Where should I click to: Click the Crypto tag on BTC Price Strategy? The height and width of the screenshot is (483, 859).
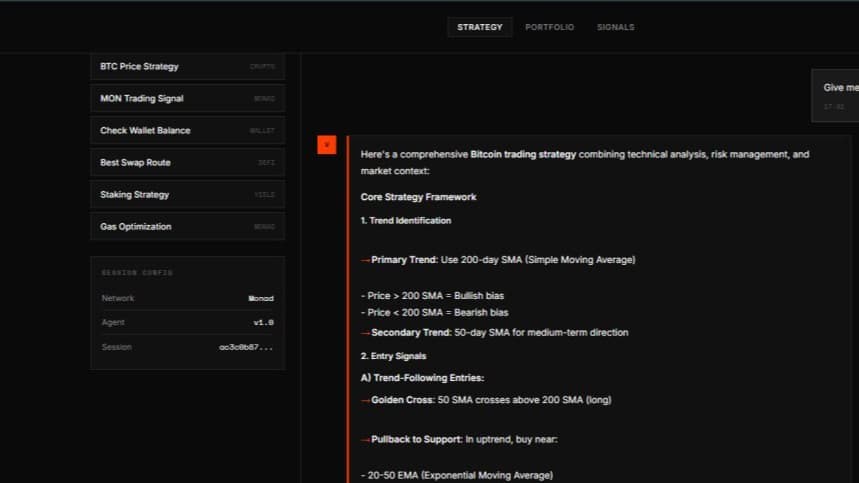coord(261,67)
